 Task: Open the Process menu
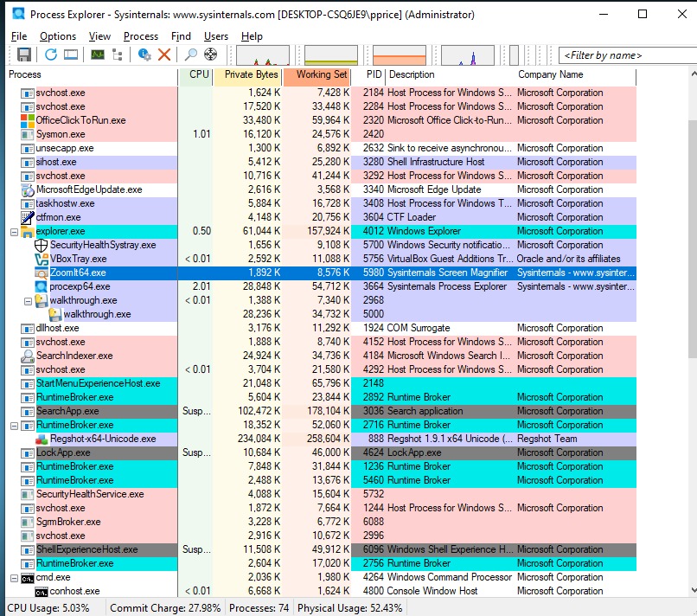click(141, 36)
